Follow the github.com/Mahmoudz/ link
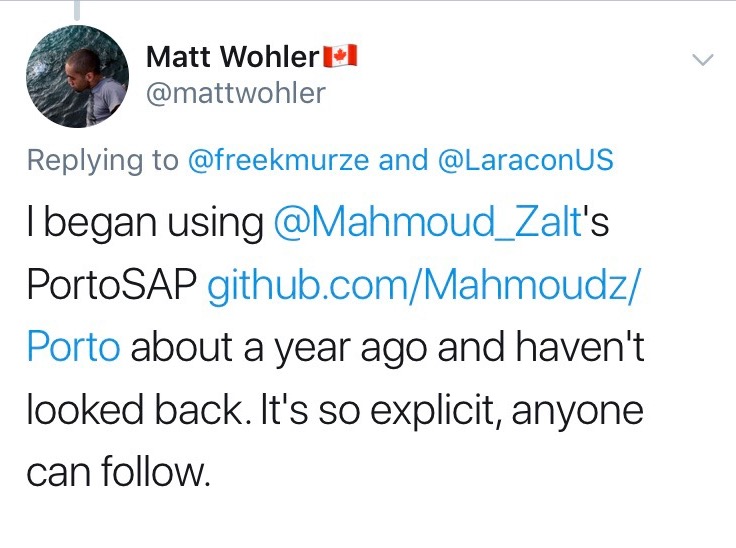This screenshot has width=736, height=548. pyautogui.click(x=425, y=286)
